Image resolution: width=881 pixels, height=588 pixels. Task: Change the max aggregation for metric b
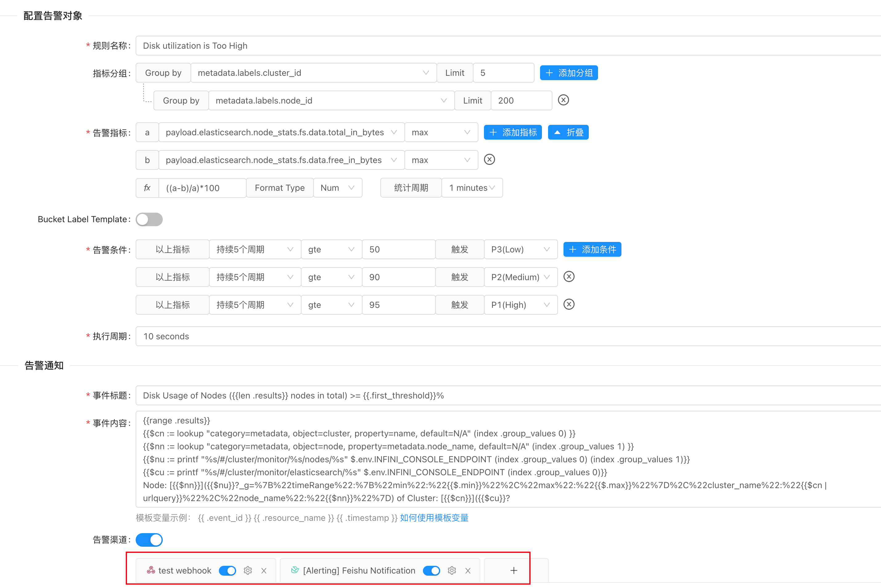point(441,160)
